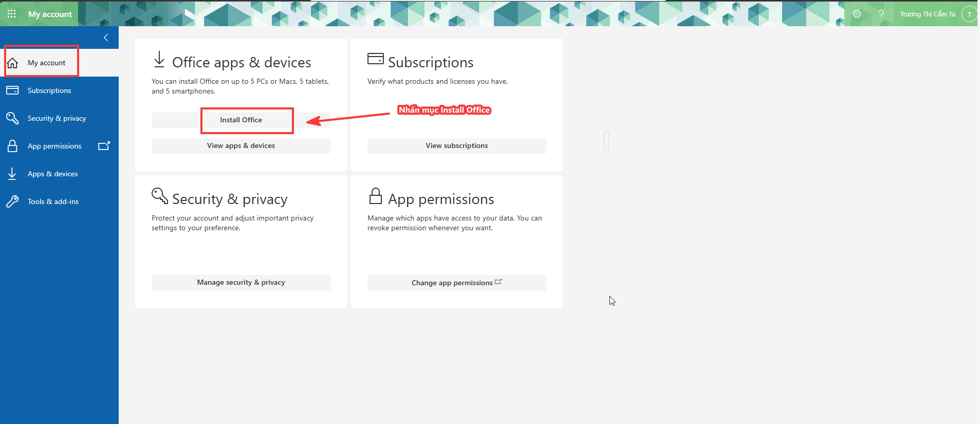Open the settings gear icon
980x424 pixels.
tap(857, 14)
